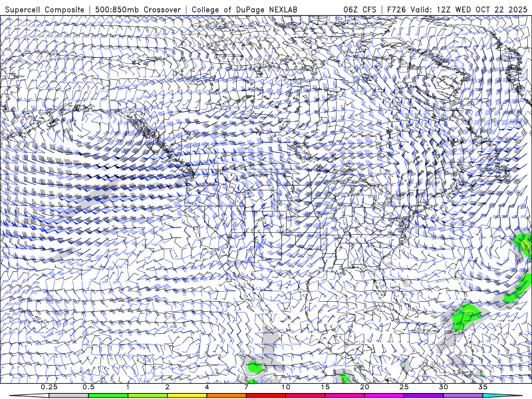Click the F726 forecast hour text

[x=396, y=9]
